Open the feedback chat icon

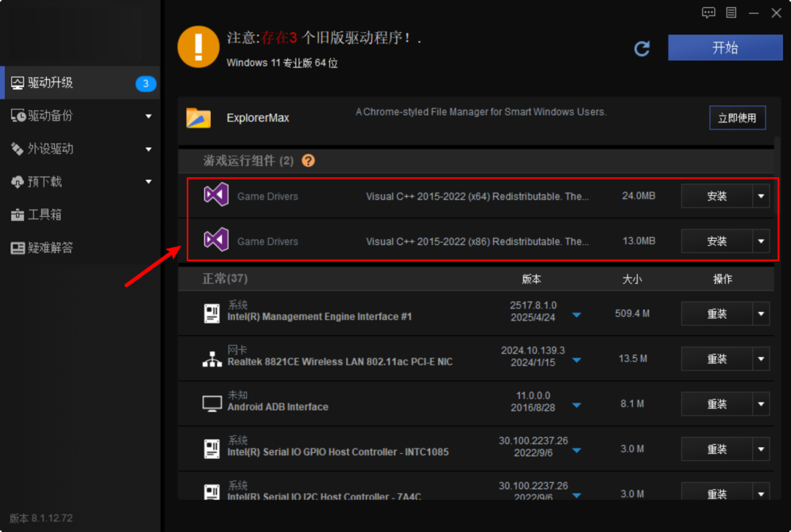point(708,12)
